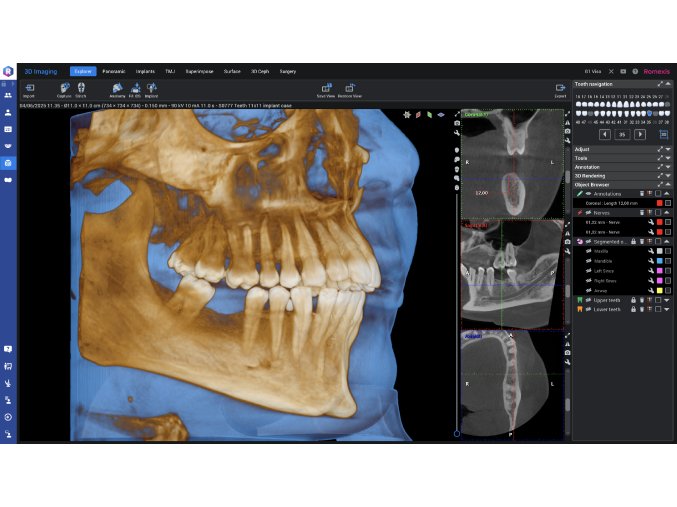Expand the Lower teeth group
Image resolution: width=677 pixels, height=507 pixels.
coord(667,310)
